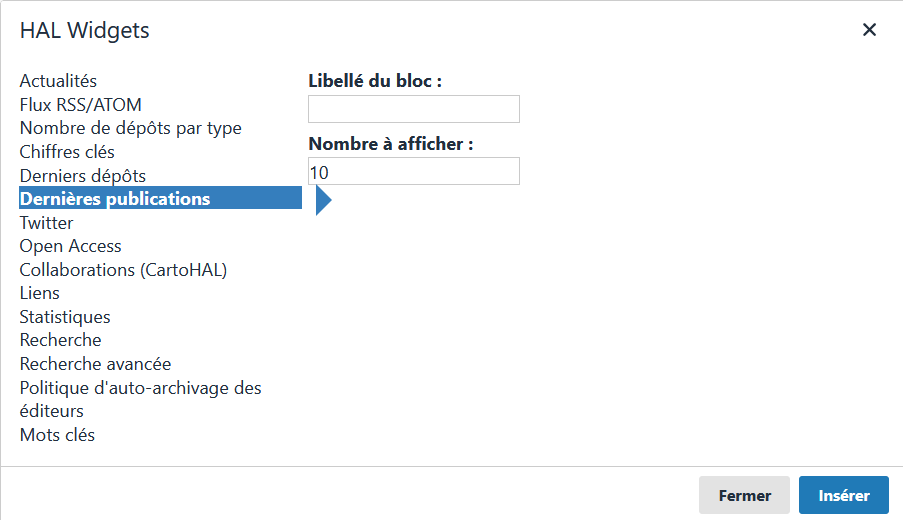
Task: Select Nombre de dépôts par type
Action: point(130,128)
